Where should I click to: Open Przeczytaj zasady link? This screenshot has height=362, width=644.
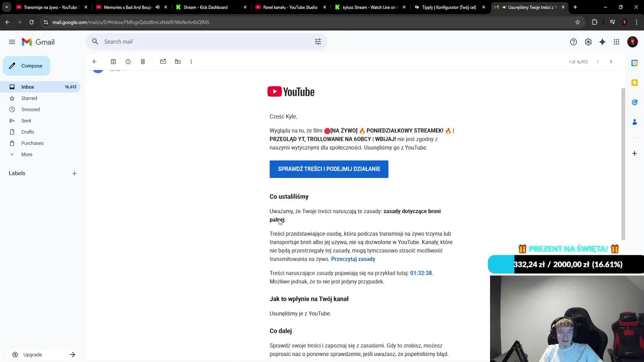point(353,259)
